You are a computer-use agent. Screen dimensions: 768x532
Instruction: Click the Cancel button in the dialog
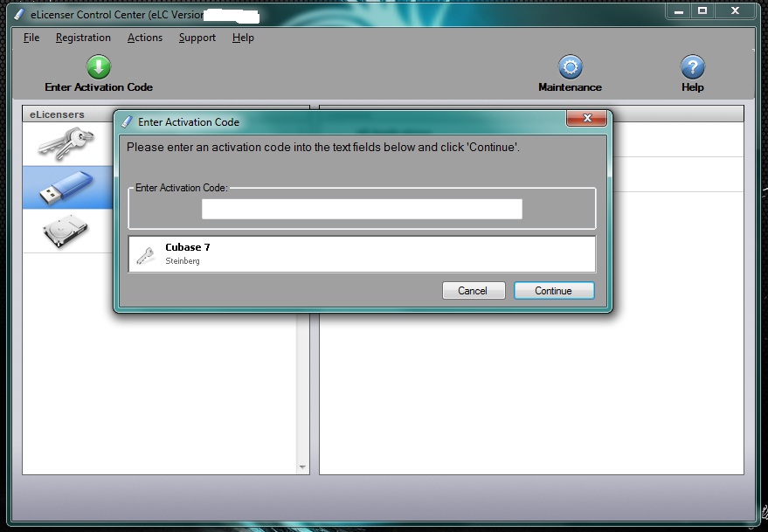(x=474, y=291)
